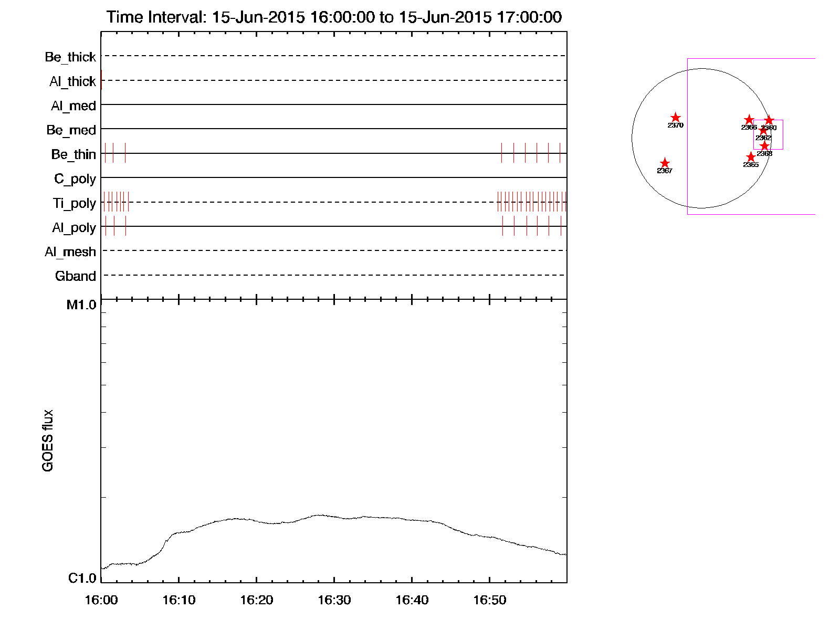Click the red star for region 2370

pyautogui.click(x=676, y=118)
